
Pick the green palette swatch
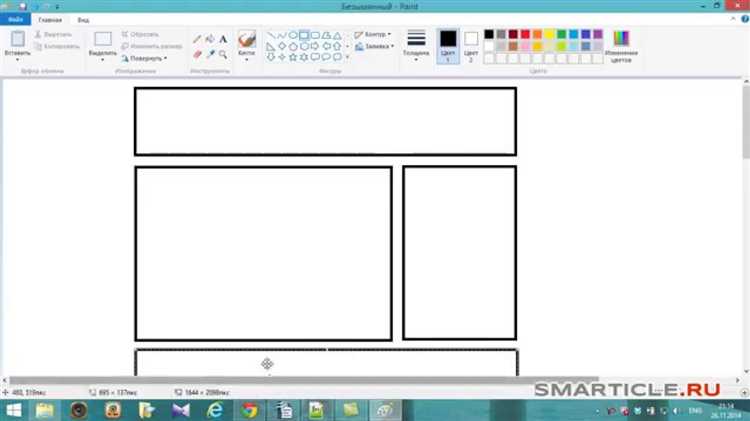[562, 34]
